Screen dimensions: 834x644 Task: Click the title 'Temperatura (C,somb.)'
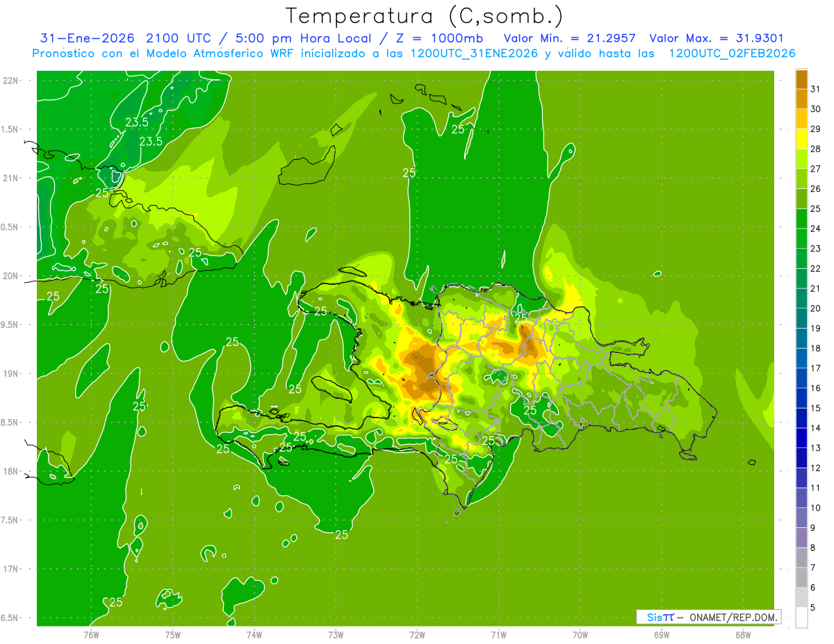coord(425,17)
